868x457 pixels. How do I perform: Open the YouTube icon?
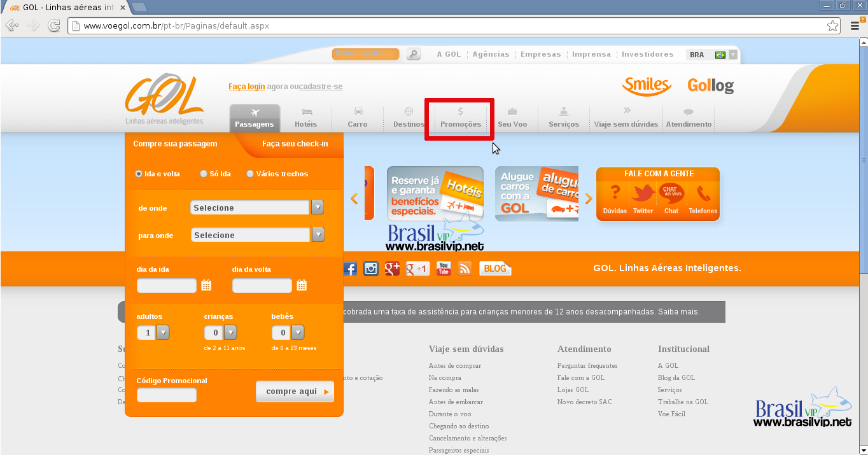coord(444,269)
